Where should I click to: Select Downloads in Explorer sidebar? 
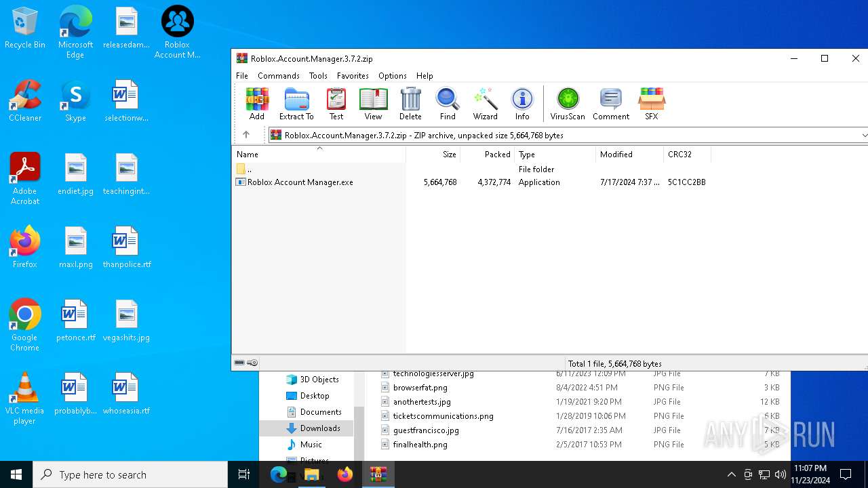[313, 428]
